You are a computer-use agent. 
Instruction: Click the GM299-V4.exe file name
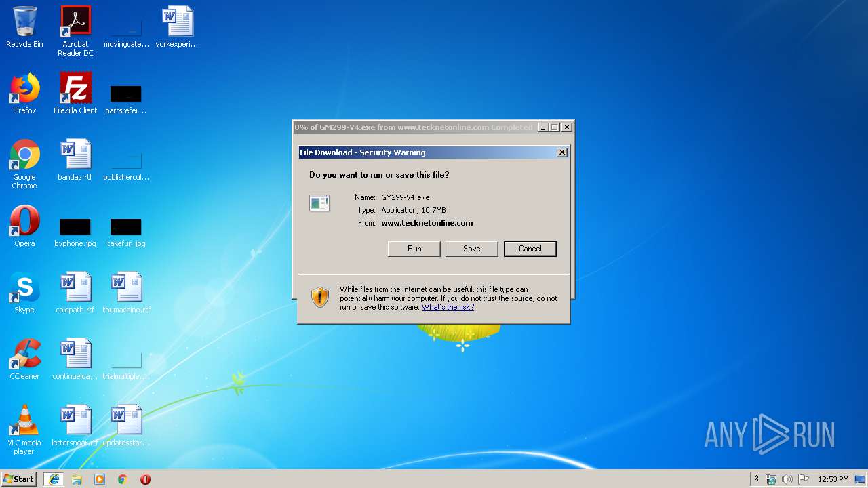[406, 197]
